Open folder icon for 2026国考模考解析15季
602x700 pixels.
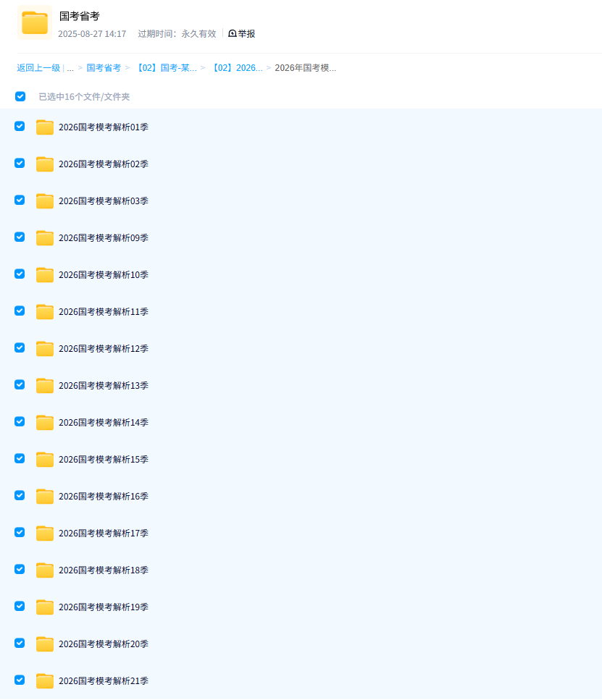point(45,460)
